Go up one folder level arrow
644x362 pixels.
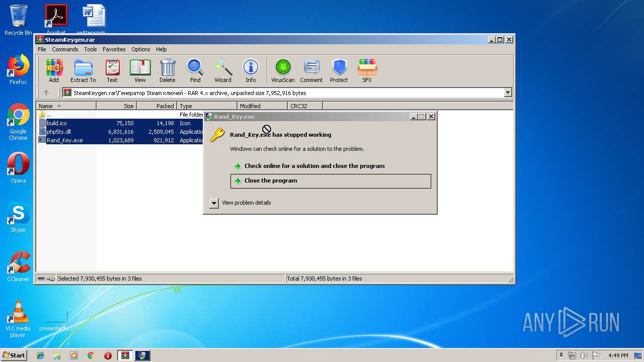click(x=46, y=93)
